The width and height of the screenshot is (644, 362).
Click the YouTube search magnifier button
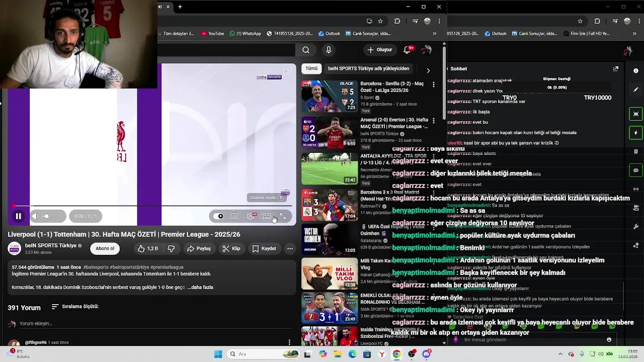pos(306,50)
